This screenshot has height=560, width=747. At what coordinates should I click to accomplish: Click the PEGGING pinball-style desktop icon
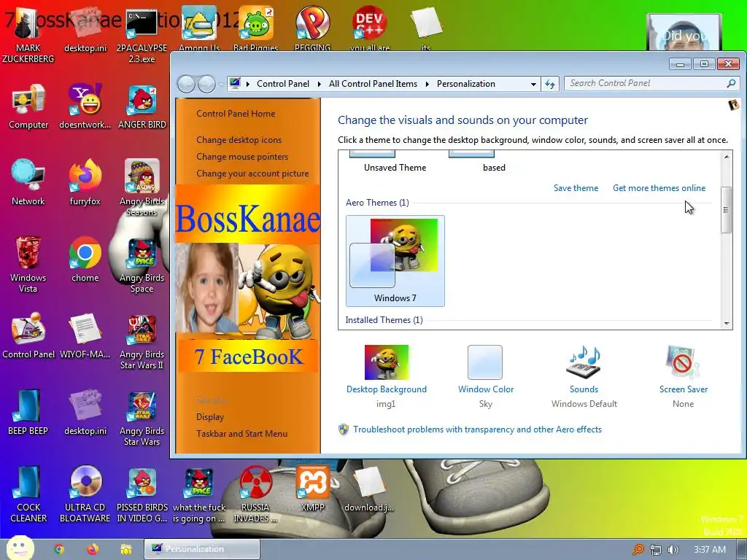tap(312, 28)
